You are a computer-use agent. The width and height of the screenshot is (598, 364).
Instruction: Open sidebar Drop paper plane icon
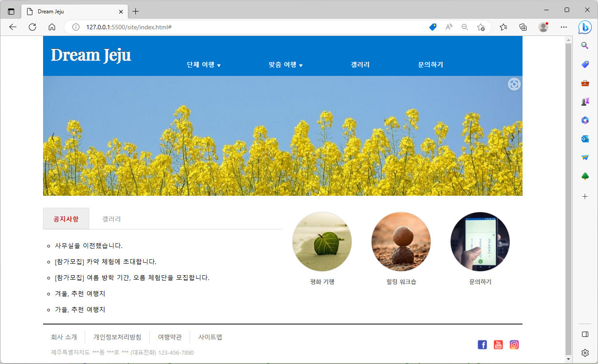click(x=585, y=158)
